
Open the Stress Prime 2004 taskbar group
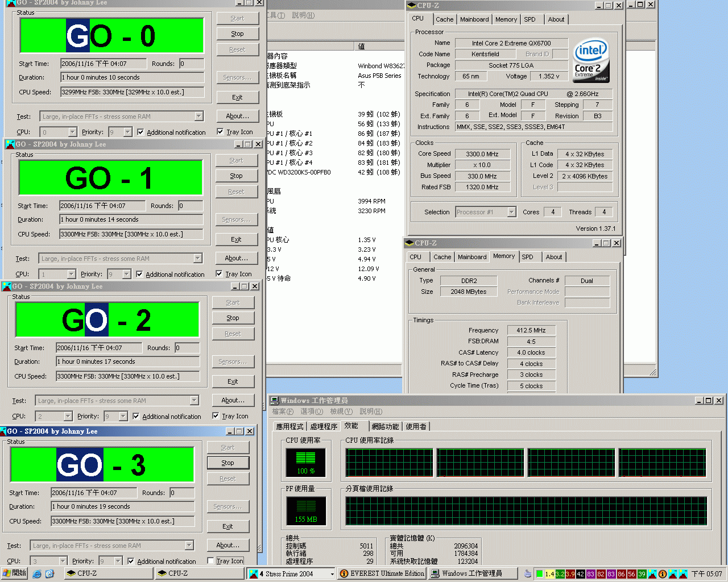[292, 573]
